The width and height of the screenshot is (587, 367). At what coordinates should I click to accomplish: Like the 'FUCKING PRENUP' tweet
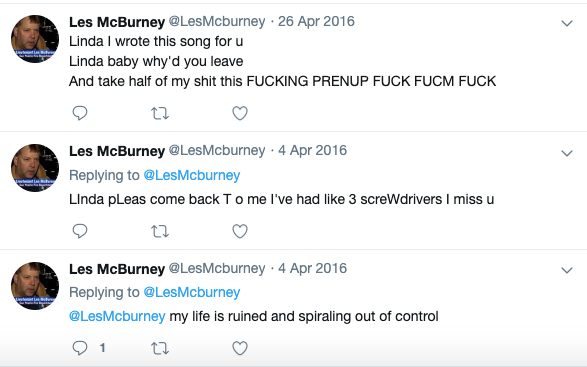240,113
